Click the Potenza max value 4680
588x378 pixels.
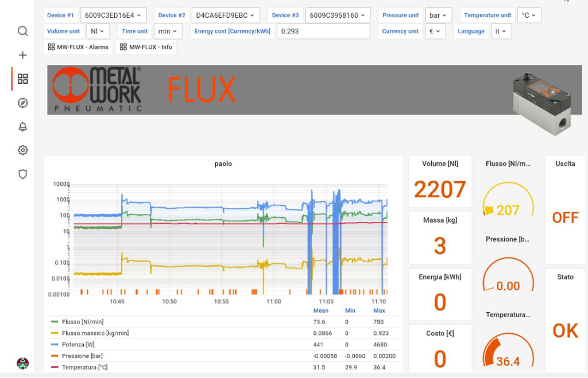click(x=380, y=344)
